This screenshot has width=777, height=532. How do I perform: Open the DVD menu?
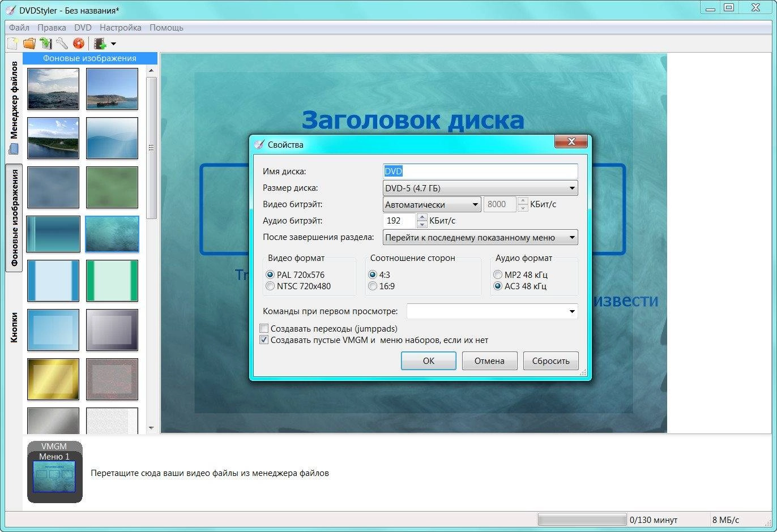pos(83,27)
